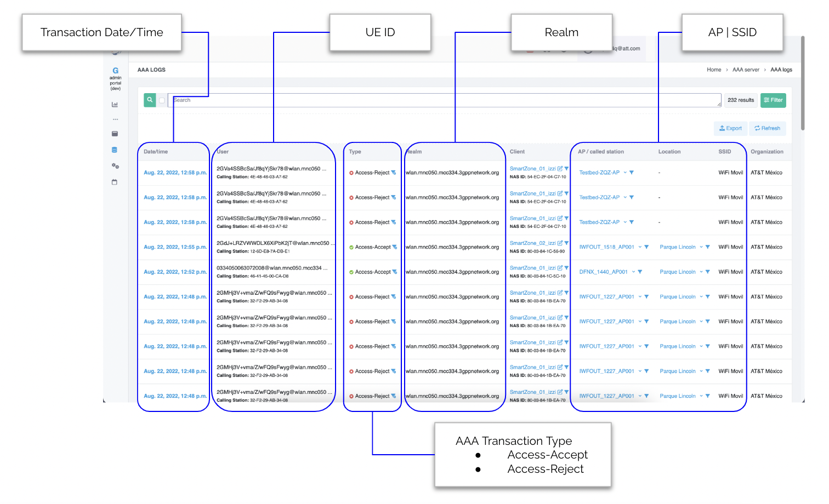This screenshot has height=504, width=829.
Task: Click the page's vertical scrollbar thumb
Action: [803, 82]
